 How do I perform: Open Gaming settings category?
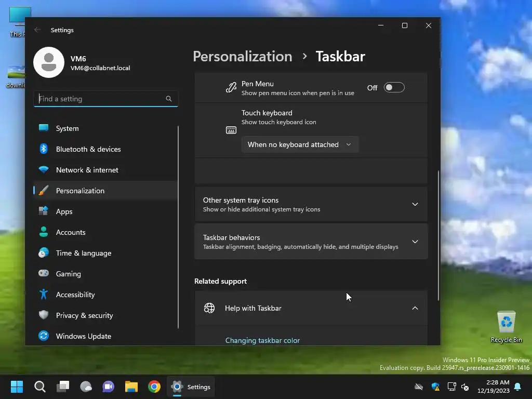[105, 274]
